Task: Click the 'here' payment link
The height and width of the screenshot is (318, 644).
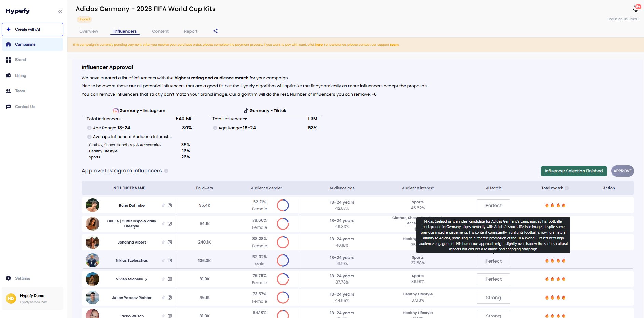Action: coord(319,45)
